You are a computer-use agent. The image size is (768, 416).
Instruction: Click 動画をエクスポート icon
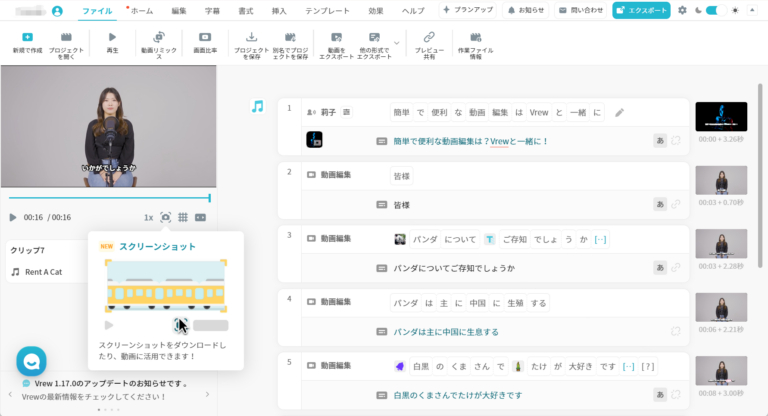pyautogui.click(x=336, y=37)
